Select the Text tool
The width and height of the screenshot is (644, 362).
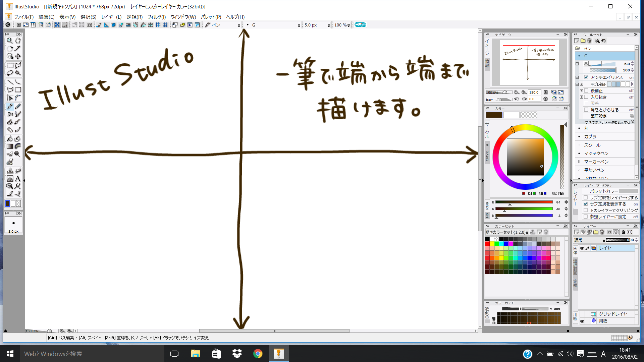18,179
